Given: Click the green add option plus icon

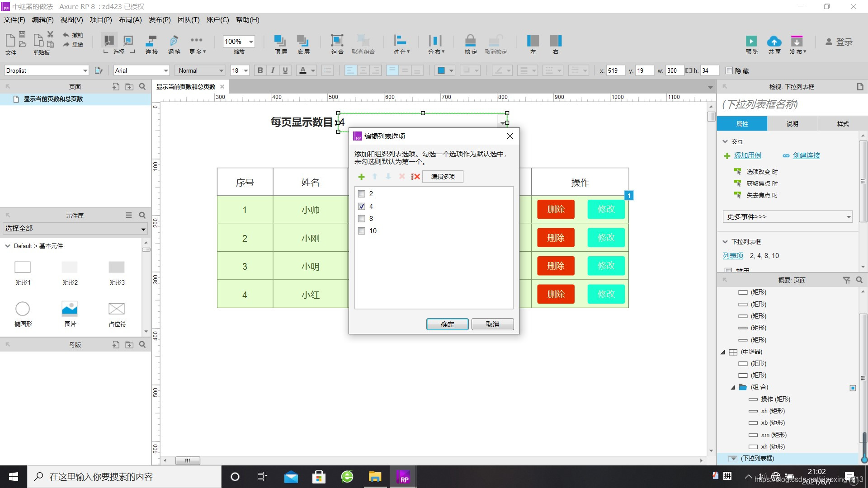Looking at the screenshot, I should pyautogui.click(x=361, y=177).
